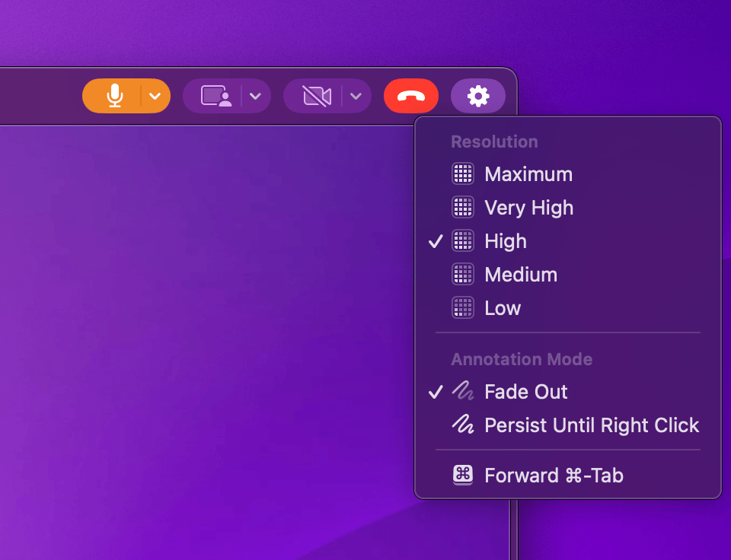Click the grid icon beside Medium
The height and width of the screenshot is (560, 731).
pyautogui.click(x=463, y=275)
